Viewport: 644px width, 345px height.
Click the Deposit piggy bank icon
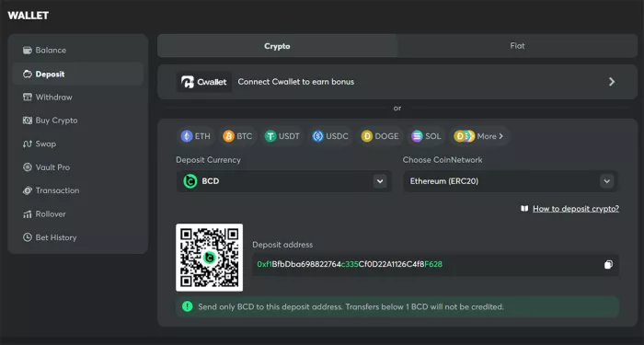(x=28, y=74)
